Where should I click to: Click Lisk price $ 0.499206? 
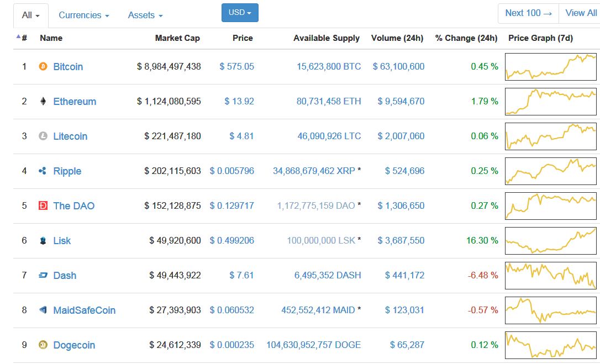232,241
